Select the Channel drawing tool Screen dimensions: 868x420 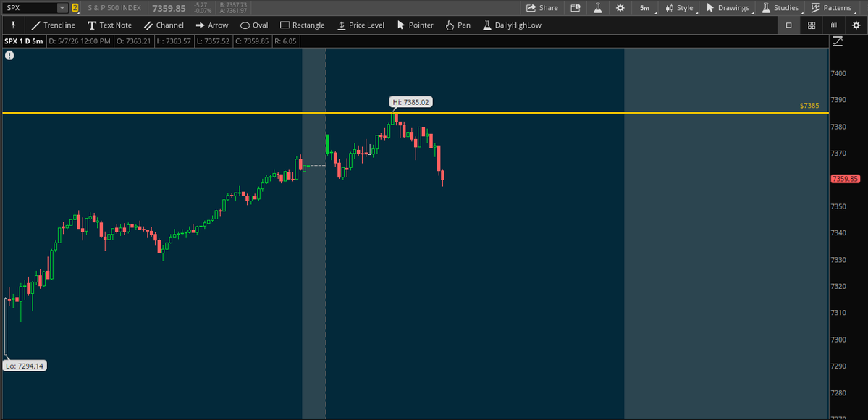tap(164, 25)
